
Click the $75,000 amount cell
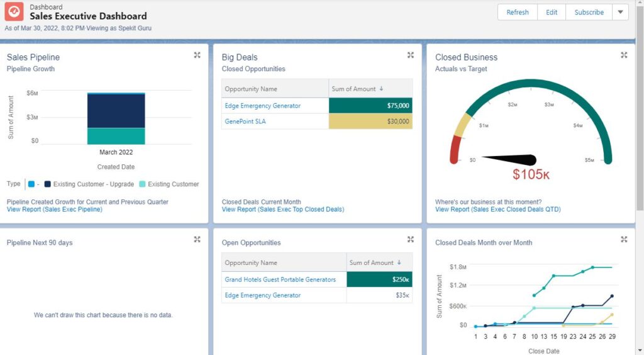(x=370, y=106)
